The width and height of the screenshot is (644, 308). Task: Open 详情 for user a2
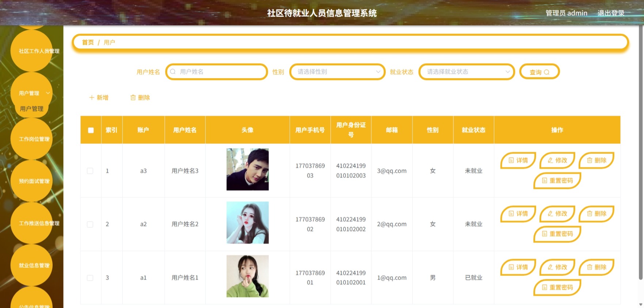[x=518, y=213]
